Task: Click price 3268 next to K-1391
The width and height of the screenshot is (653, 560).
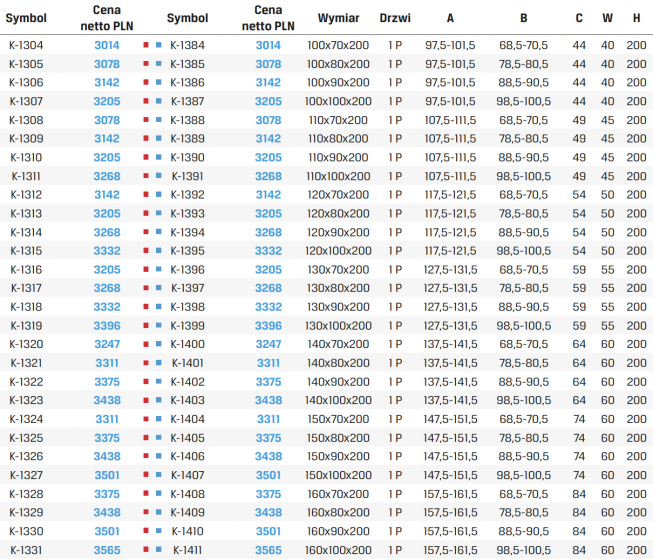Action: 268,176
